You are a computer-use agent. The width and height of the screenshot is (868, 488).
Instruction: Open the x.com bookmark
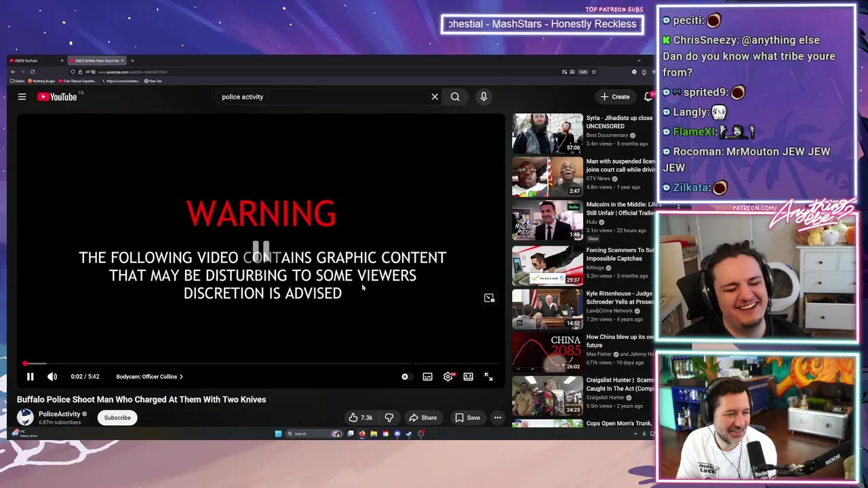click(121, 81)
